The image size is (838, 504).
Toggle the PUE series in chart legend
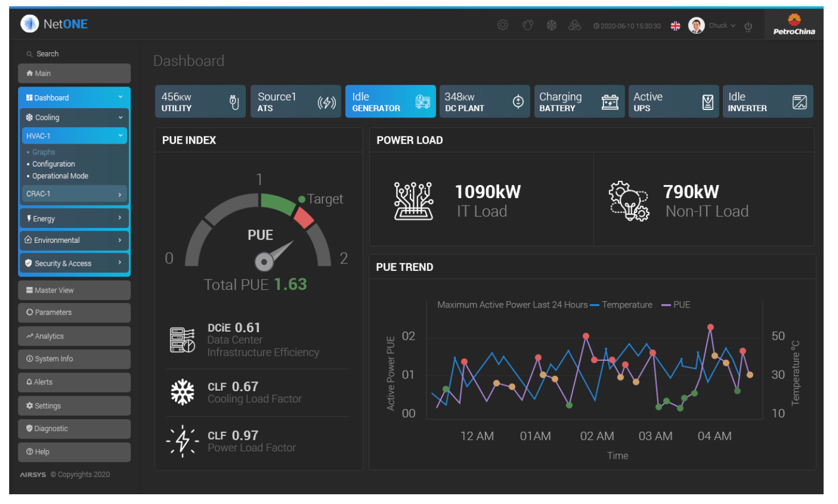point(676,305)
